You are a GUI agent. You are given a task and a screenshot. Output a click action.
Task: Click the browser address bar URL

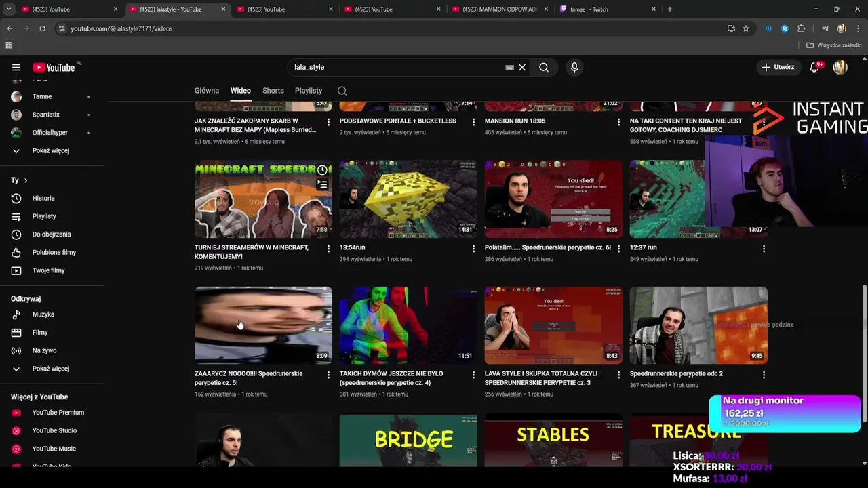point(121,28)
